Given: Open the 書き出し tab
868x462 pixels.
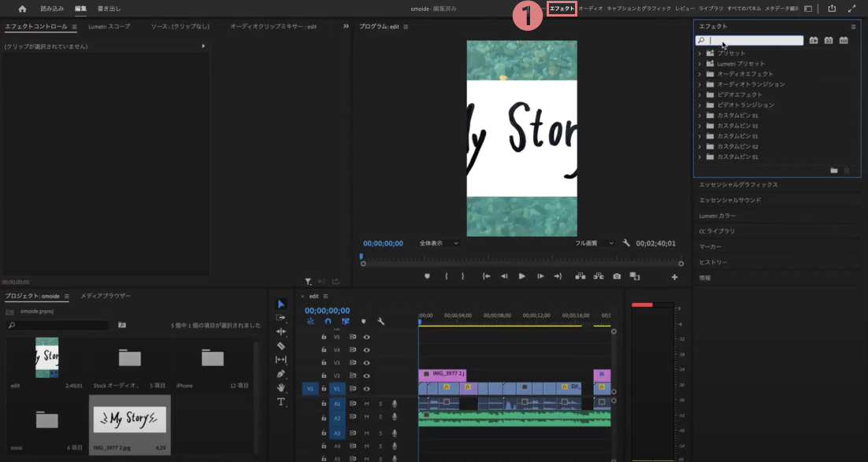Looking at the screenshot, I should click(x=109, y=9).
